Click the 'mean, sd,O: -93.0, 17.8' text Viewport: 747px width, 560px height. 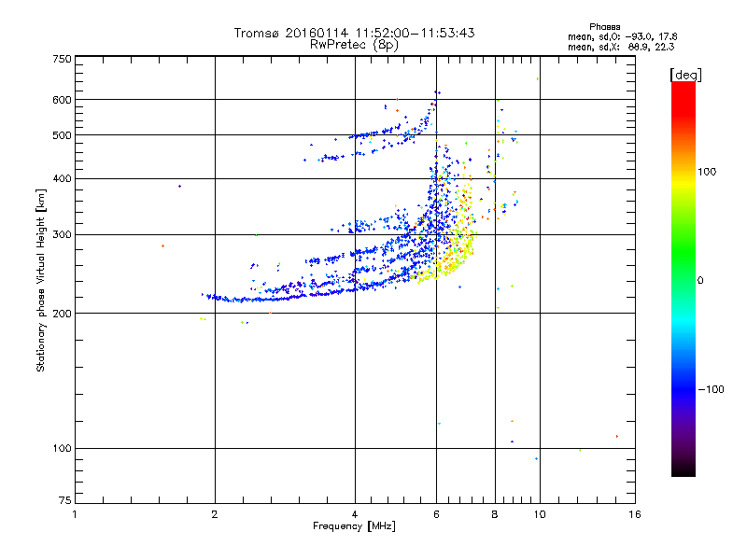pyautogui.click(x=622, y=36)
